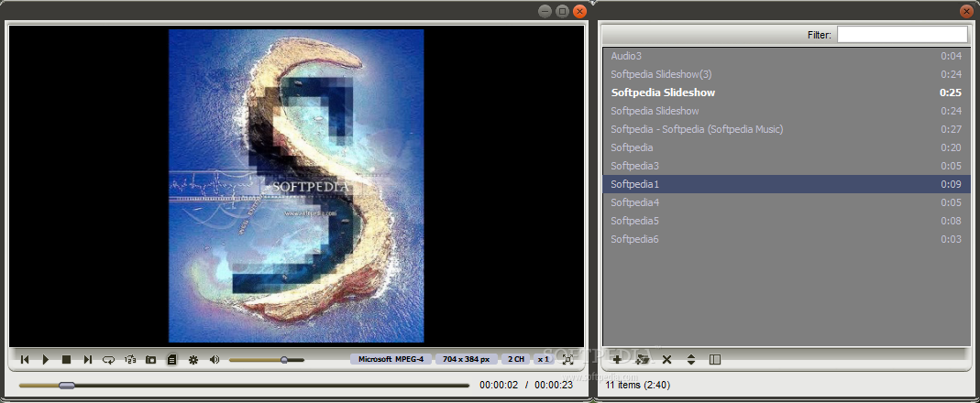
Task: Select the bold Softpedia Slideshow entry
Action: point(787,93)
